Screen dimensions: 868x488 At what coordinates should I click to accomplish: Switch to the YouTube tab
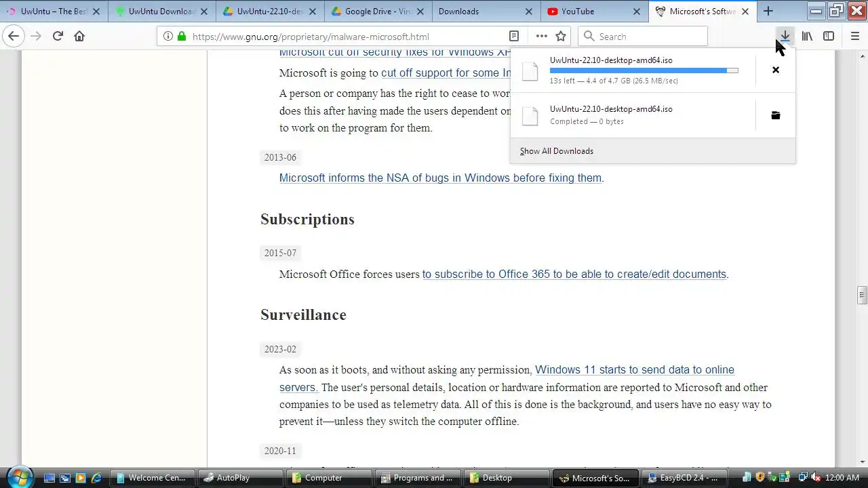[594, 12]
